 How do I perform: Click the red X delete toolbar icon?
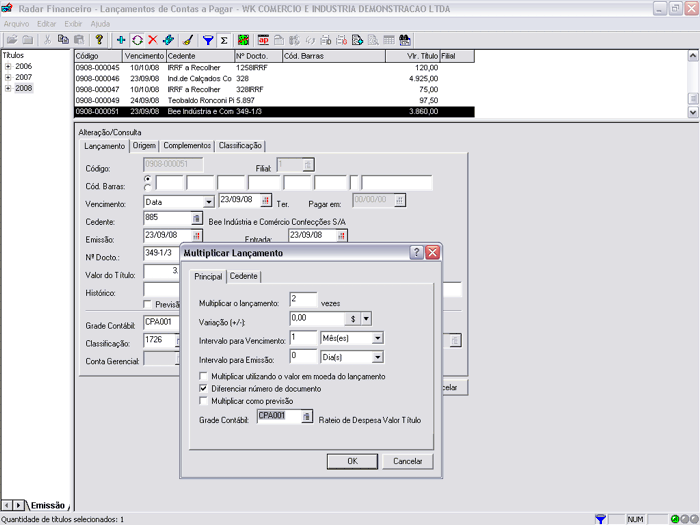152,40
